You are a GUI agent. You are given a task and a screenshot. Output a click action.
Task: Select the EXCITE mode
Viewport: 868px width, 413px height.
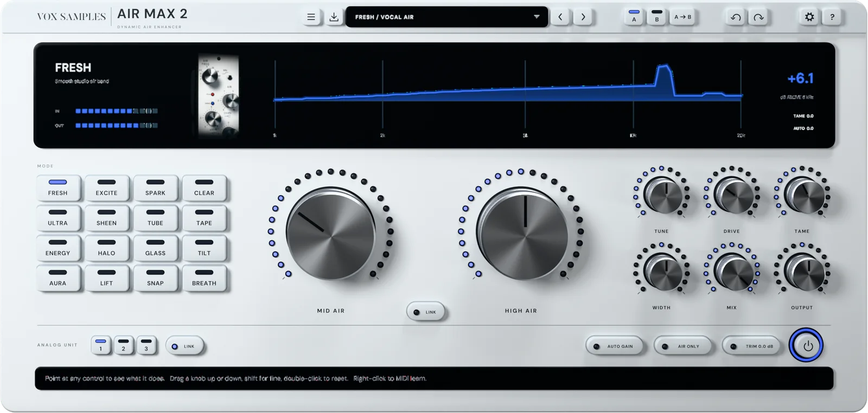coord(107,188)
